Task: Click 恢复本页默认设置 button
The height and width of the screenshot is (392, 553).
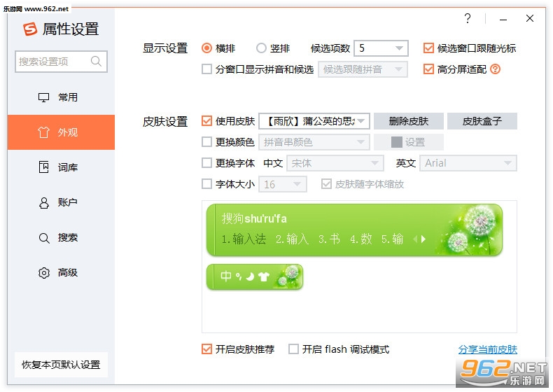Action: pos(61,365)
